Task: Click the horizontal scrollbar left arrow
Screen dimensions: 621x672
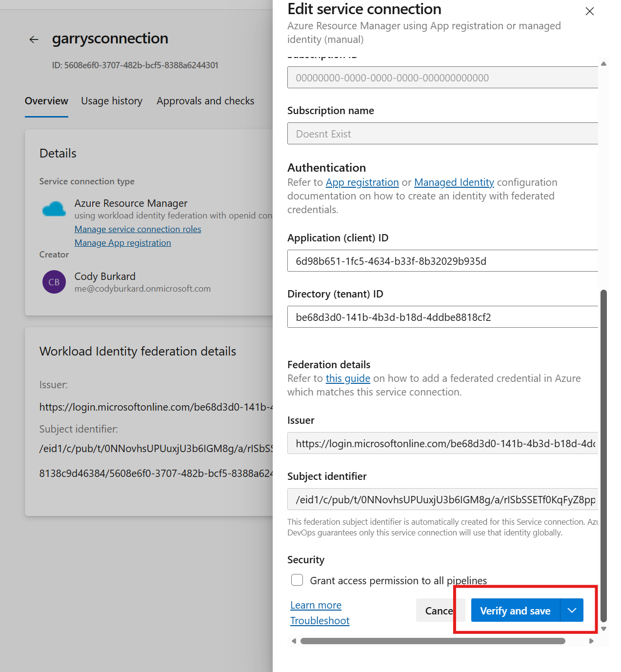Action: click(x=294, y=641)
